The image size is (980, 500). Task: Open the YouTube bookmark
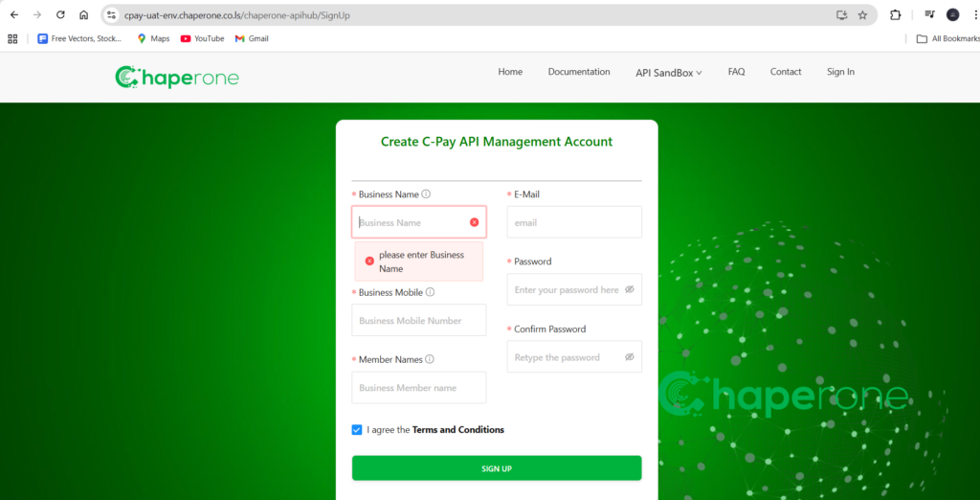click(202, 38)
